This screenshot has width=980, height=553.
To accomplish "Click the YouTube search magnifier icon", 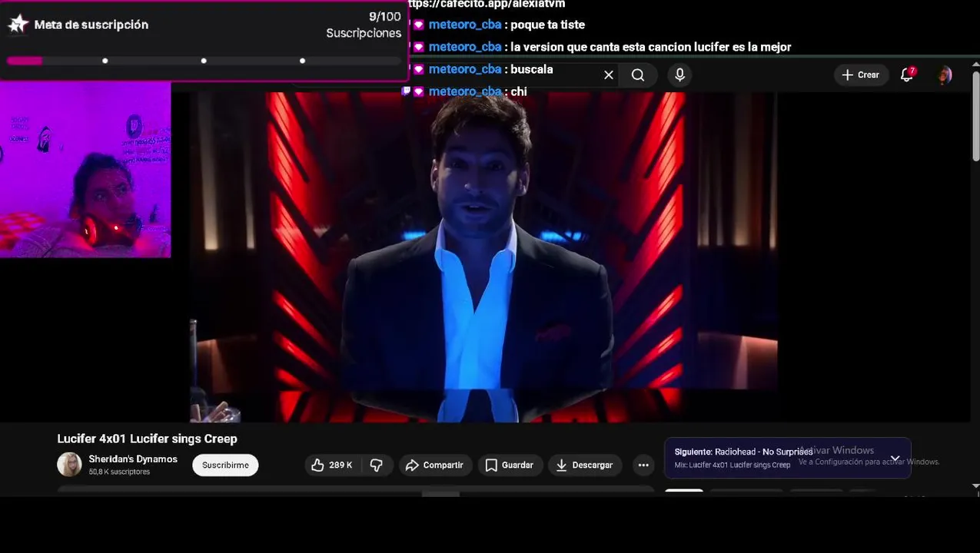I will click(x=638, y=75).
